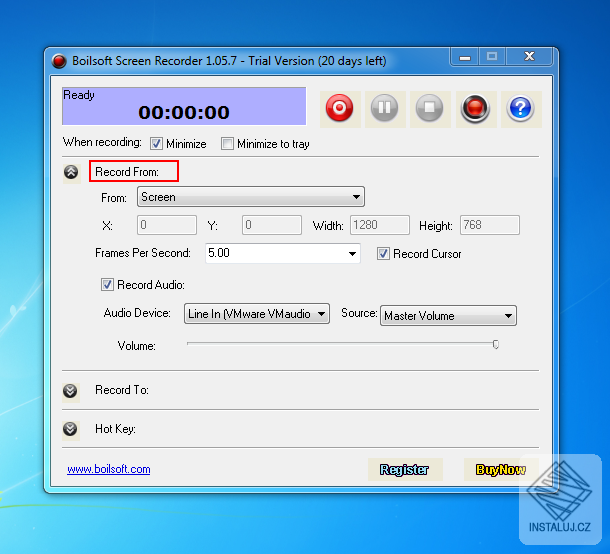Image resolution: width=610 pixels, height=554 pixels.
Task: Click the 00:00:00 timer display
Action: tap(184, 112)
